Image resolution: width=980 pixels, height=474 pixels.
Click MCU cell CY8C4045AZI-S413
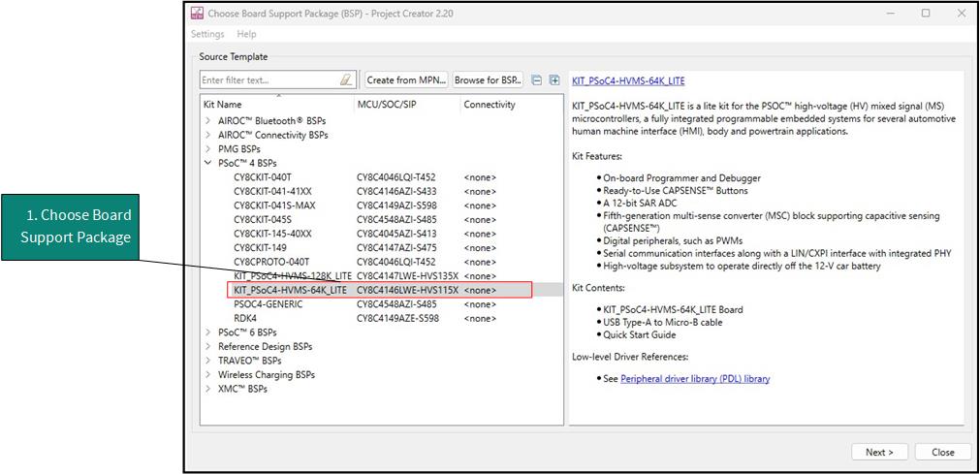point(396,234)
